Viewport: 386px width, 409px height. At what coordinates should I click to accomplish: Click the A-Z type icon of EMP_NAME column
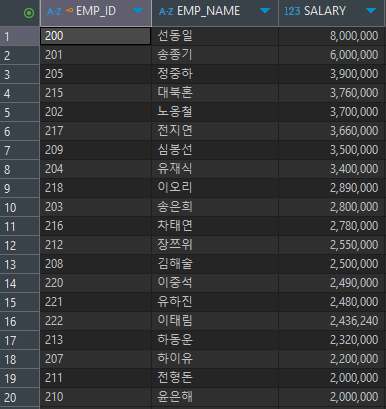pos(166,12)
